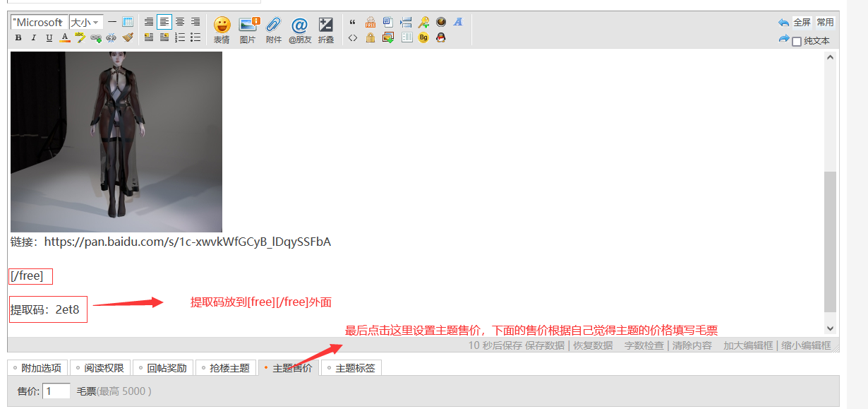
Task: Click the blue stylized A text effect icon
Action: click(458, 22)
